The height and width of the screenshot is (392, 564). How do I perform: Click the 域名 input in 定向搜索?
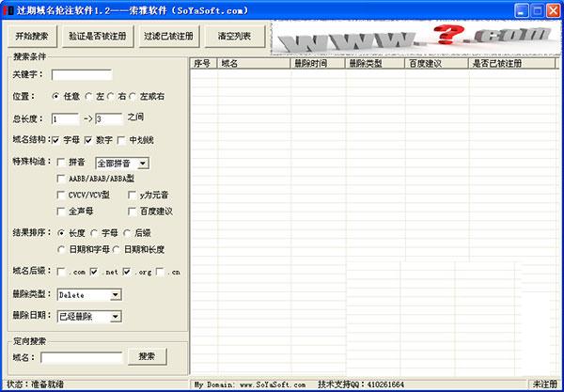point(82,357)
